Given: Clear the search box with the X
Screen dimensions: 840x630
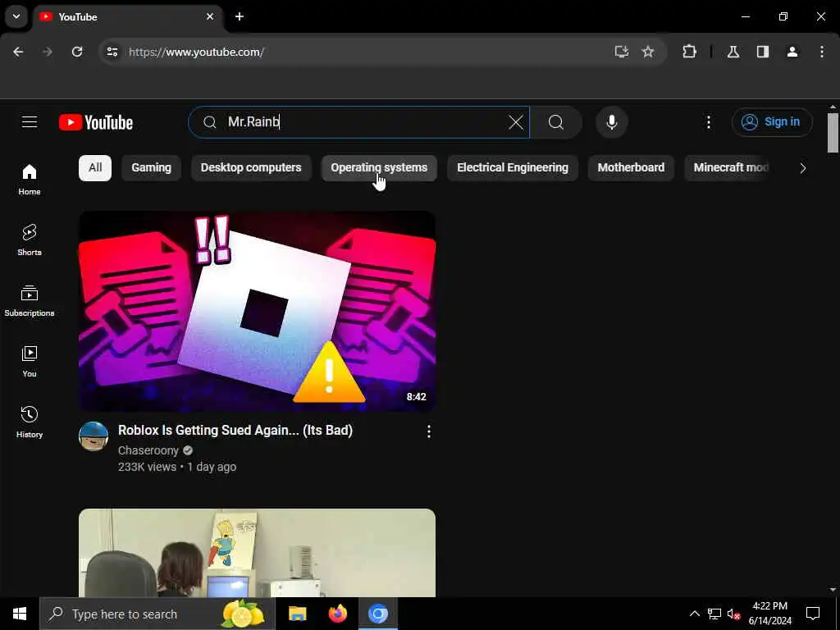Looking at the screenshot, I should pos(516,122).
